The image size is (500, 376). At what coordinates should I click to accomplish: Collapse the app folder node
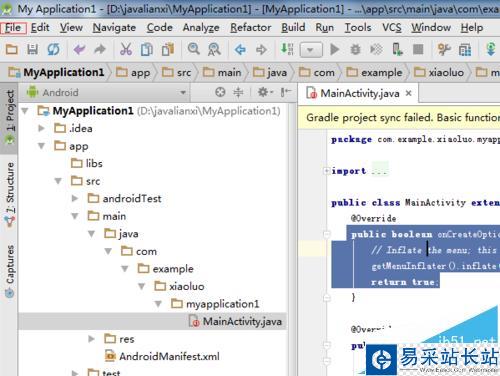pyautogui.click(x=41, y=146)
